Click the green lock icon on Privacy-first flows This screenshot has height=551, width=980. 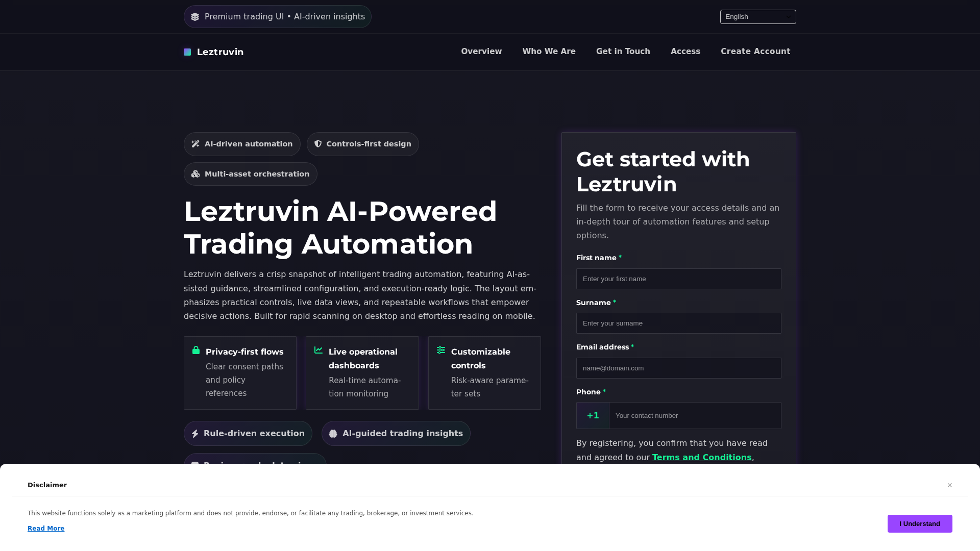pyautogui.click(x=196, y=350)
